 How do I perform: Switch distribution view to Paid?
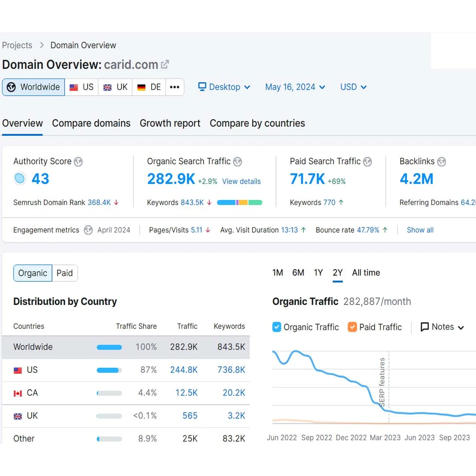[x=65, y=273]
